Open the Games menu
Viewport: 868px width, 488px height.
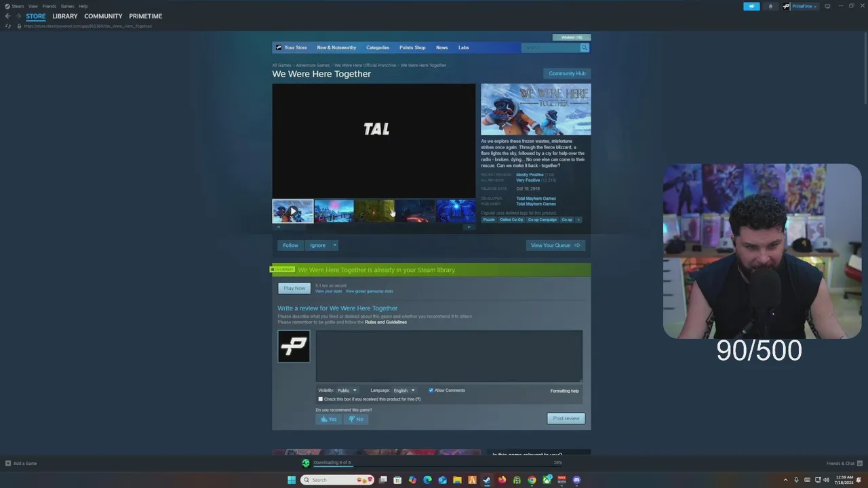coord(67,6)
